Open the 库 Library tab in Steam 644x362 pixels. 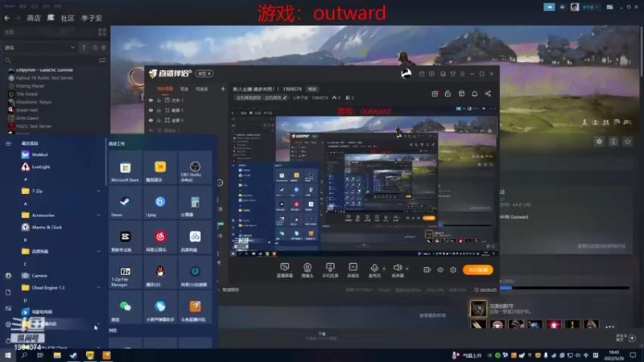click(x=51, y=18)
